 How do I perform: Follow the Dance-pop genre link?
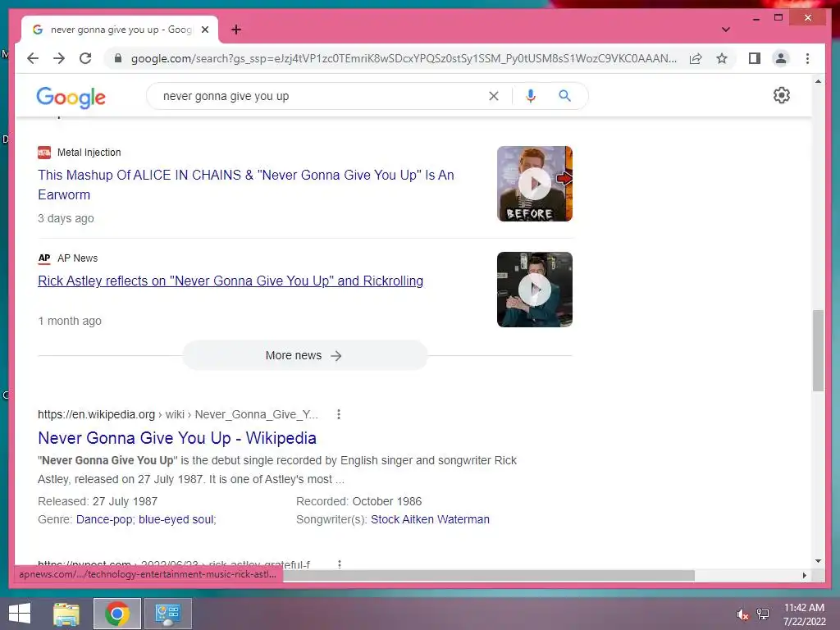tap(105, 519)
